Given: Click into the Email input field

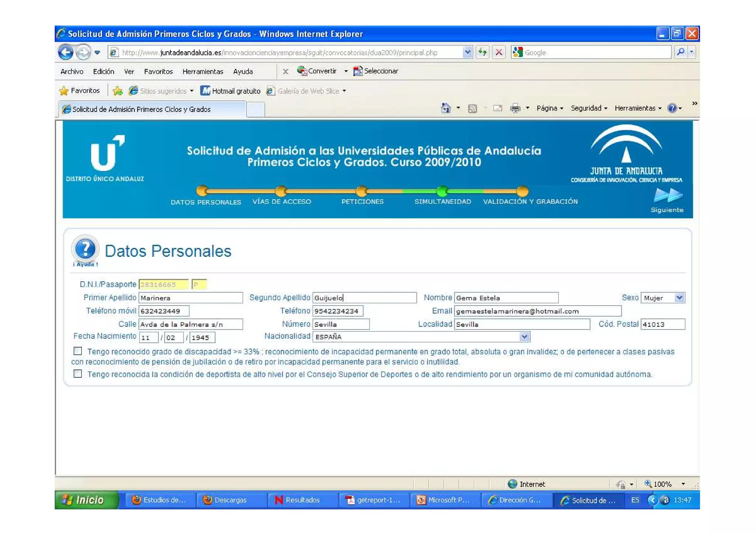Looking at the screenshot, I should pos(537,311).
